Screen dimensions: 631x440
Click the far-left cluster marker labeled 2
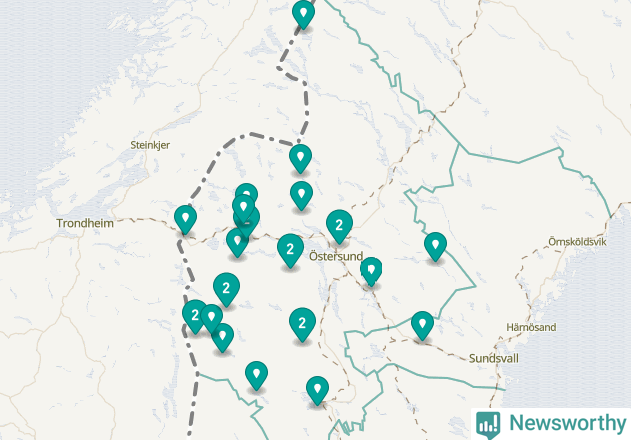(x=195, y=316)
